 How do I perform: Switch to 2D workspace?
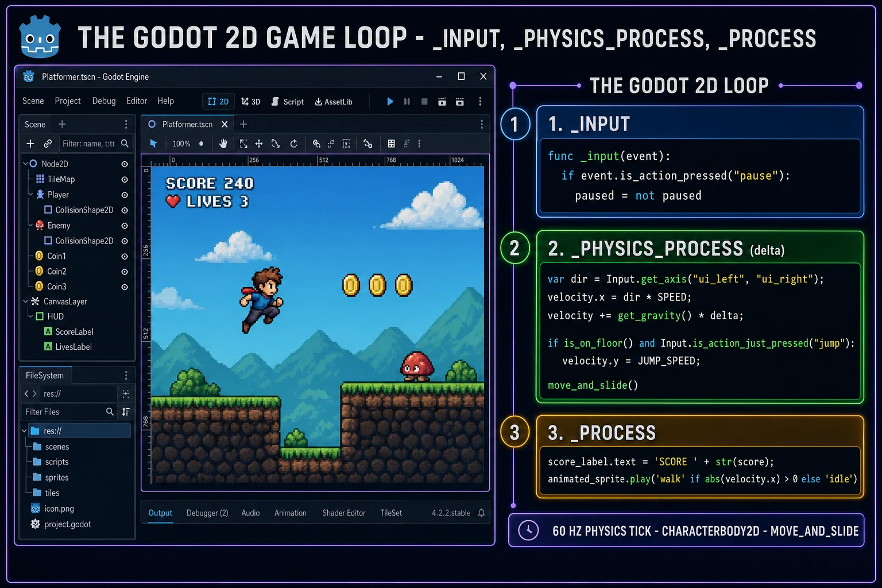[x=218, y=102]
